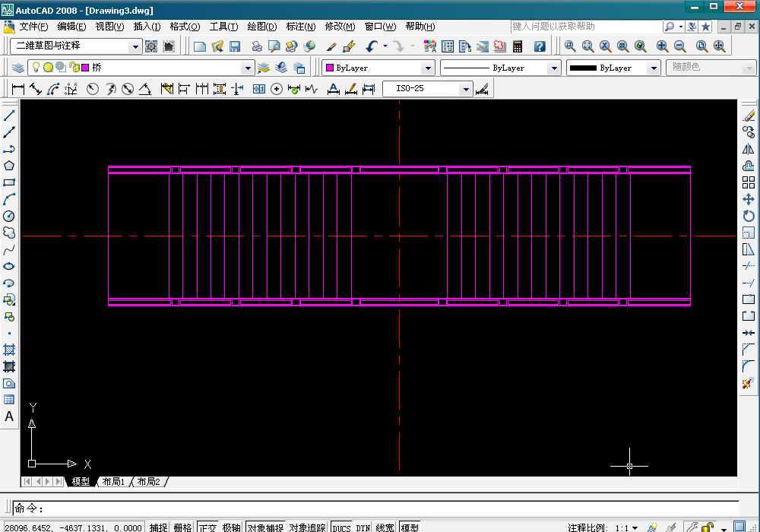Select the Multiline Text tool
The height and width of the screenshot is (532, 760).
pos(9,416)
